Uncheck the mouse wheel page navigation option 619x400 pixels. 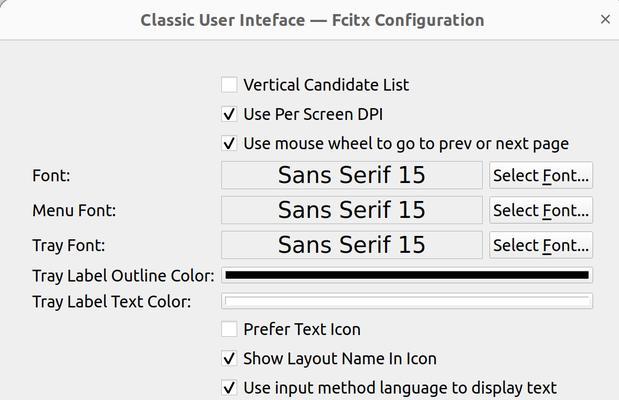(x=229, y=143)
